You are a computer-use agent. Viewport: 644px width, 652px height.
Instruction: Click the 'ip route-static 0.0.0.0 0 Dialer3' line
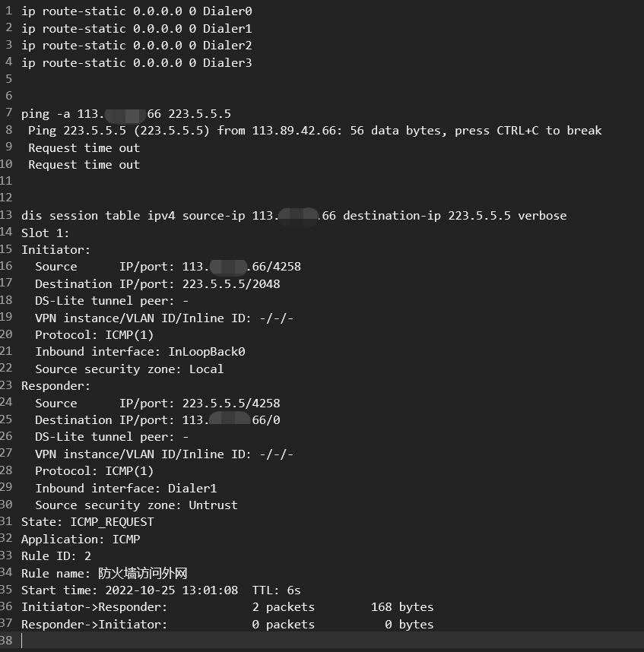pyautogui.click(x=137, y=62)
